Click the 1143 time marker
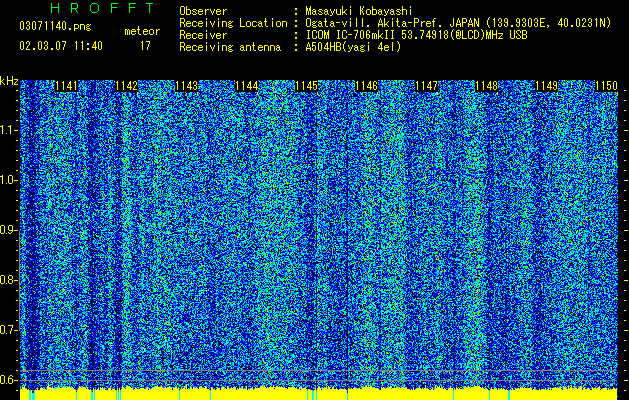The height and width of the screenshot is (400, 629). 187,86
